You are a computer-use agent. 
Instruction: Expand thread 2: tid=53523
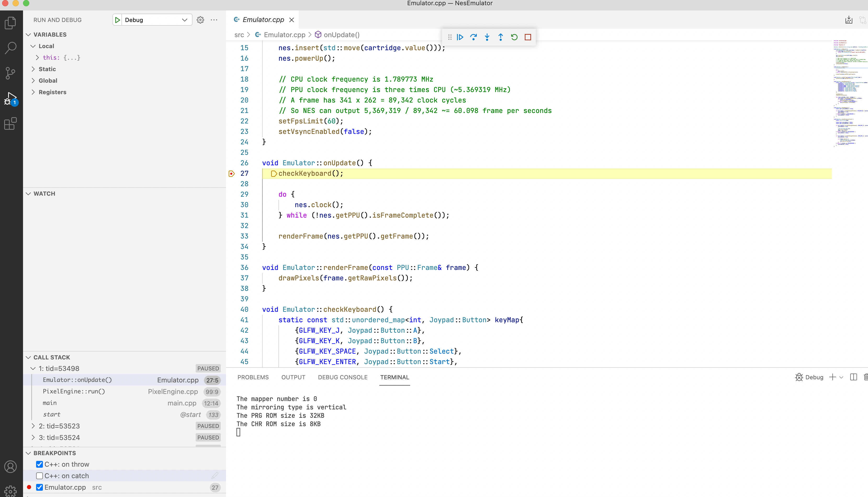[x=33, y=426]
